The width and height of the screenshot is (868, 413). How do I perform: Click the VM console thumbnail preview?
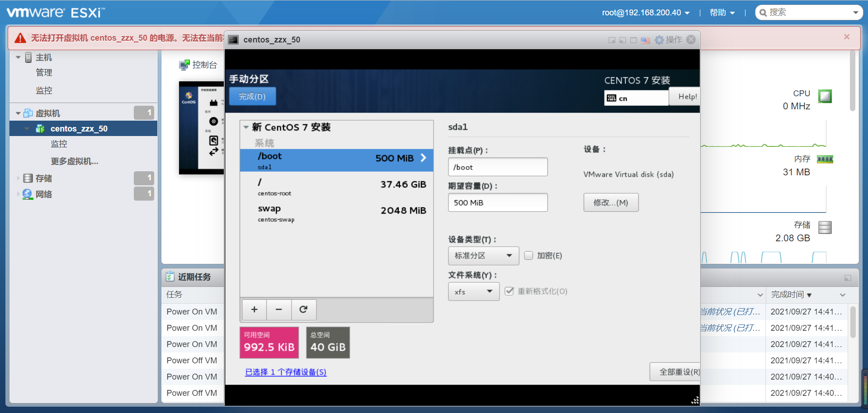pos(202,128)
